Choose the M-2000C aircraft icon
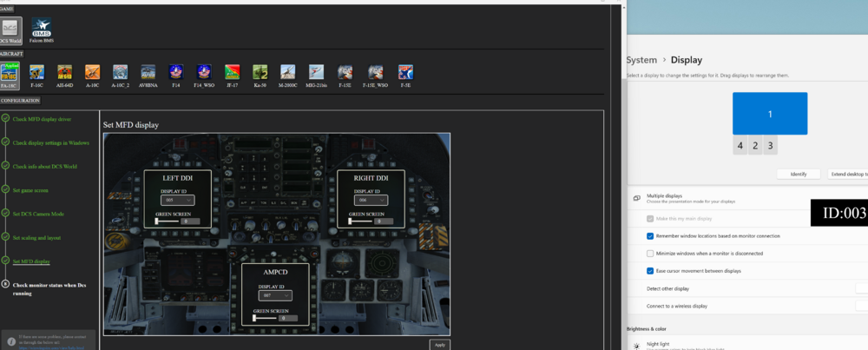 tap(288, 76)
